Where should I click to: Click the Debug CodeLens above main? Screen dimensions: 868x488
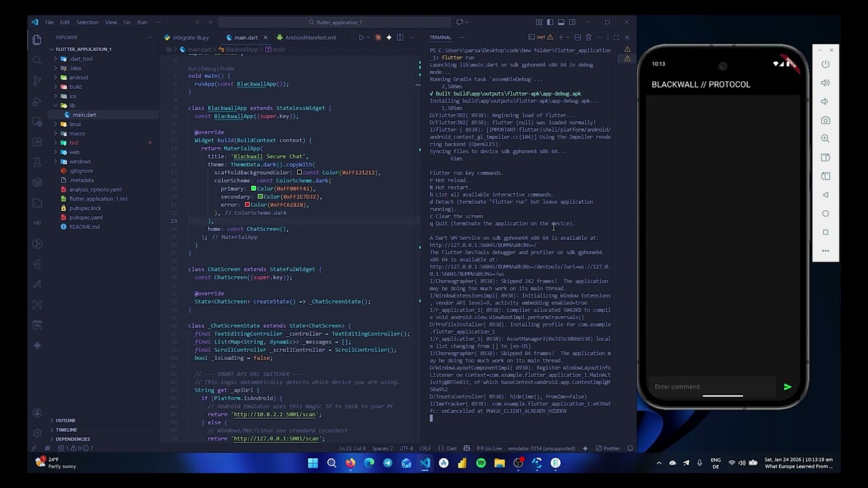click(x=208, y=68)
